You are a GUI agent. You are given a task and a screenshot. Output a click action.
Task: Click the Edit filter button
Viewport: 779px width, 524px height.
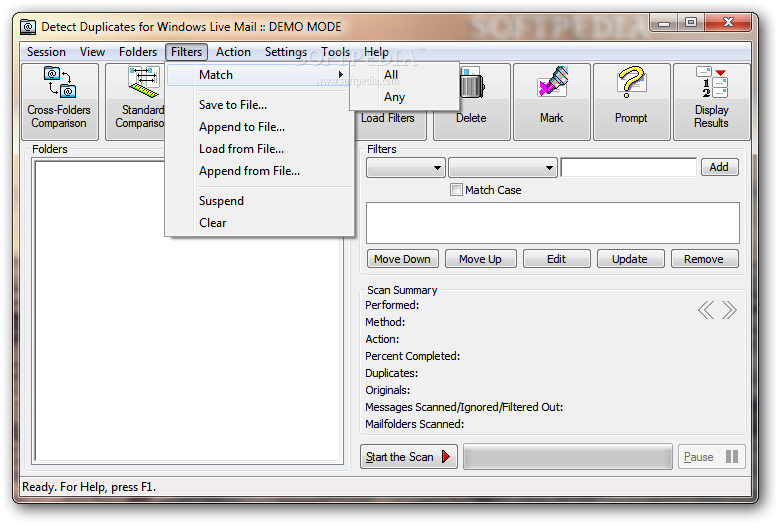click(556, 259)
